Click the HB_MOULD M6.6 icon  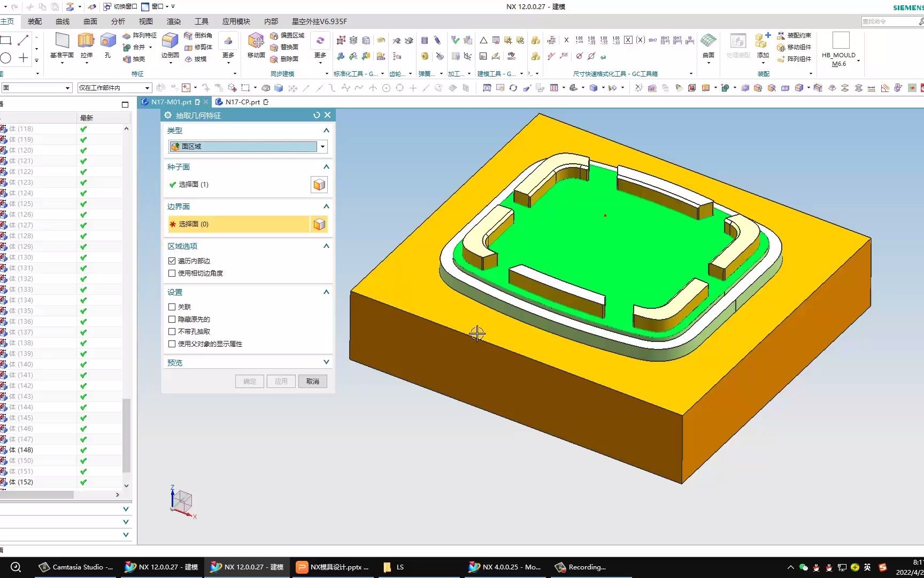point(840,49)
